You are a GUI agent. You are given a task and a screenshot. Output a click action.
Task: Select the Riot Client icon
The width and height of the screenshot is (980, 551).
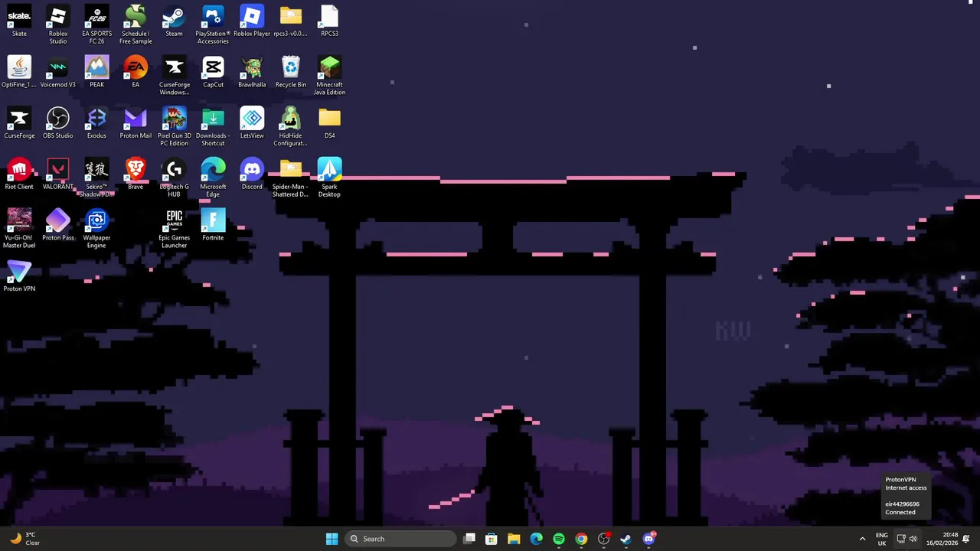[x=19, y=174]
